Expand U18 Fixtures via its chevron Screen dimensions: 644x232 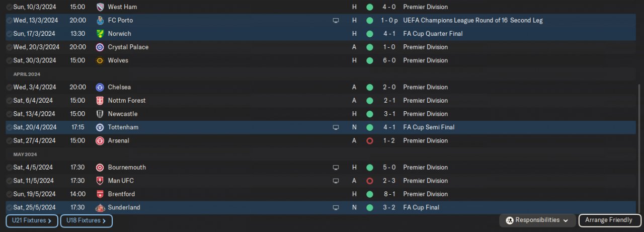point(104,220)
